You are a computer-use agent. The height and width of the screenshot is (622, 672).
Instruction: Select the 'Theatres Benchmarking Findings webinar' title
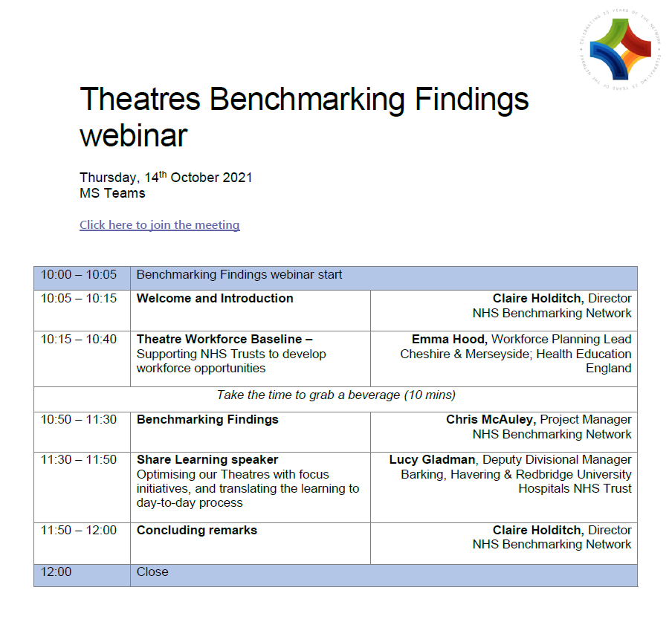pyautogui.click(x=304, y=117)
